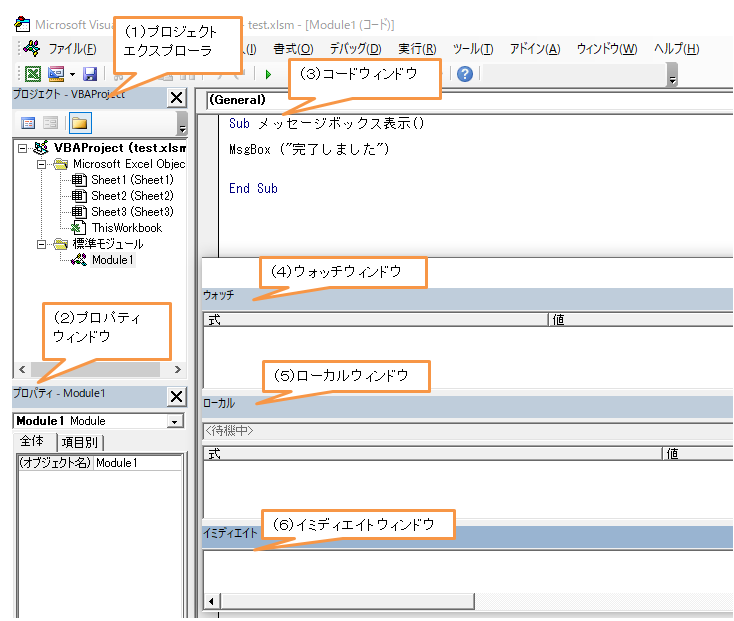Click the project tree horizontal scrollbar thumb
The height and width of the screenshot is (621, 734).
coord(95,369)
